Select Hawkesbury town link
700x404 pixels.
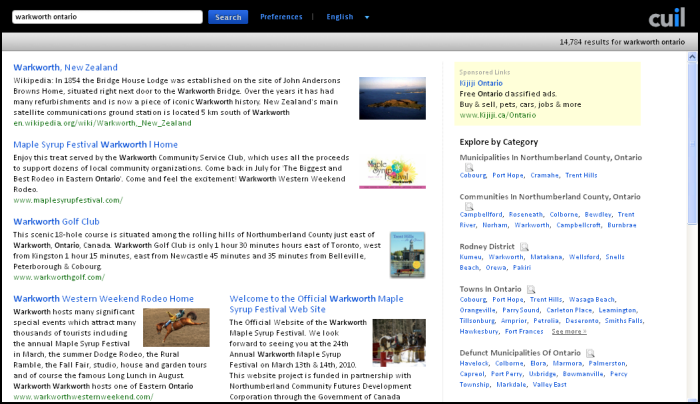479,332
